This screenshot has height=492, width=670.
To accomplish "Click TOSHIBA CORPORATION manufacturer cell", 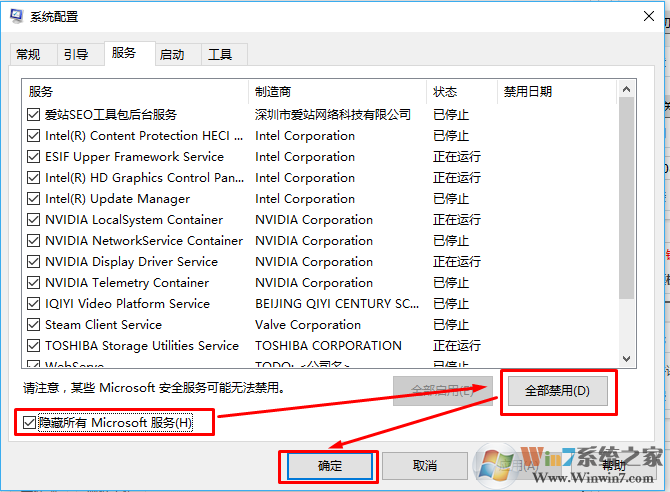I will point(328,345).
